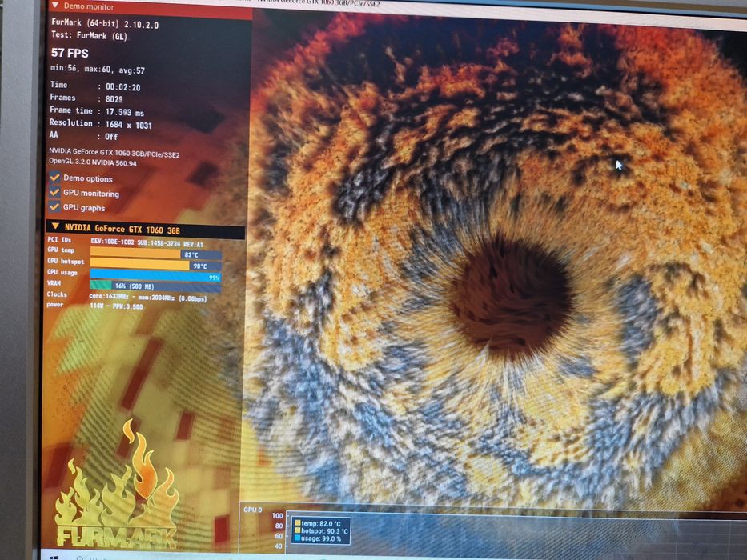Click the GPU 0 graph plot area
The width and height of the screenshot is (747, 560).
click(515, 534)
